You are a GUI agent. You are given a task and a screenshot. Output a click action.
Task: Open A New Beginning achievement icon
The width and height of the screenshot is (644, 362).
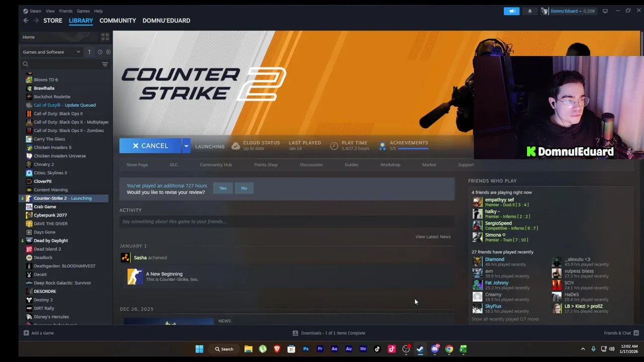pos(135,277)
